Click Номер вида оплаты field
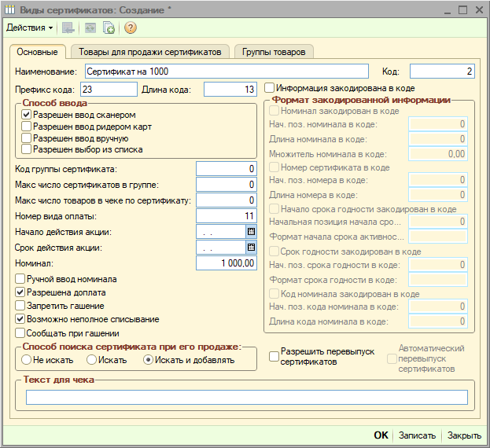 [227, 216]
